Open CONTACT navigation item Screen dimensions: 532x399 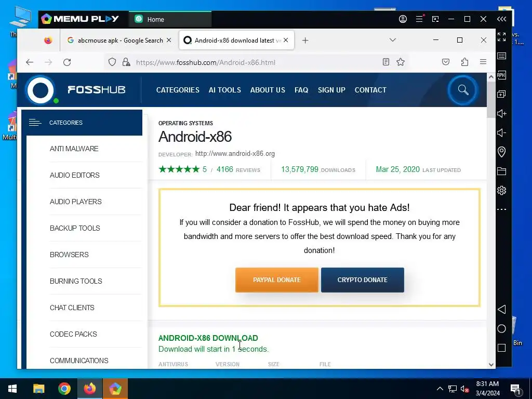coord(370,90)
